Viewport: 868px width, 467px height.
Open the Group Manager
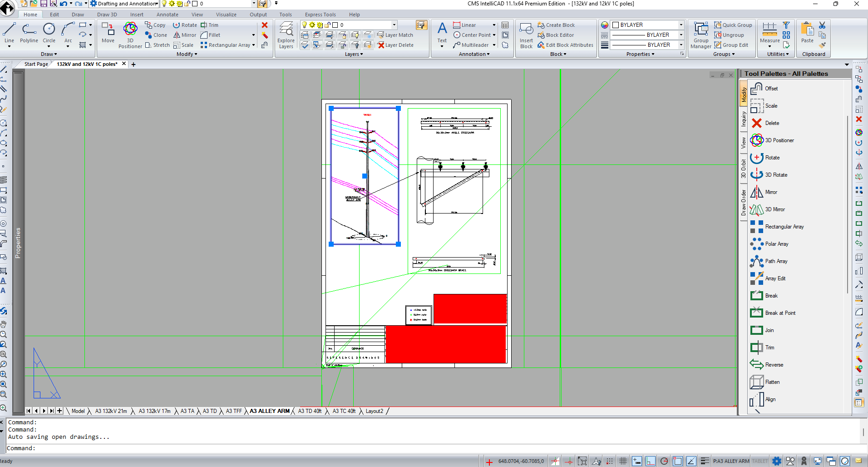pyautogui.click(x=701, y=35)
